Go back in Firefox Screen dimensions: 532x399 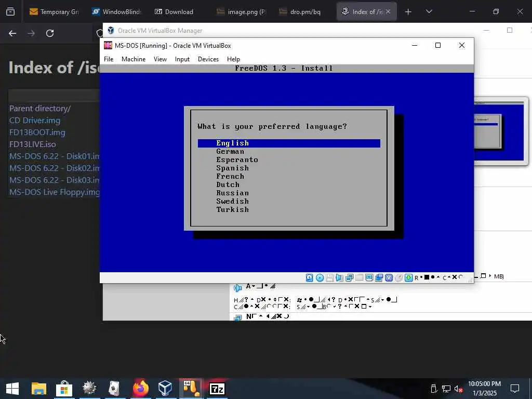tap(12, 33)
